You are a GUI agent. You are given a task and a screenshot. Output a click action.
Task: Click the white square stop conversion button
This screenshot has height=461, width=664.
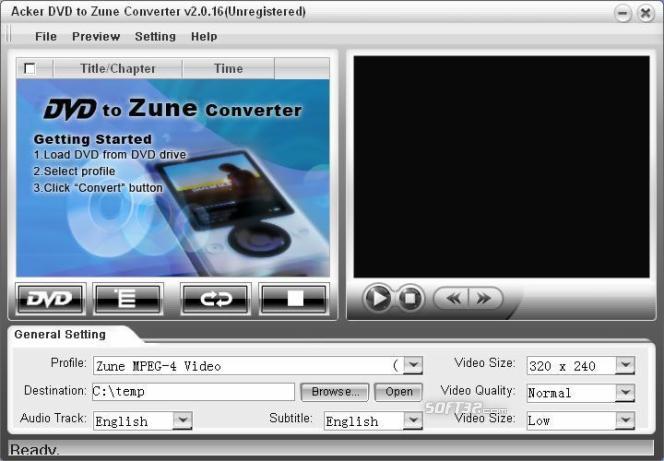(x=294, y=299)
